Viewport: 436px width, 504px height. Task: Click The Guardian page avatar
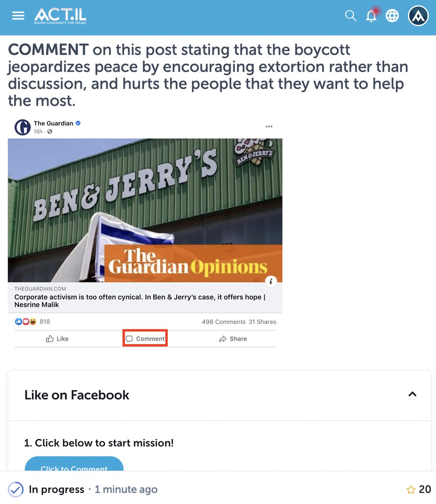22,127
